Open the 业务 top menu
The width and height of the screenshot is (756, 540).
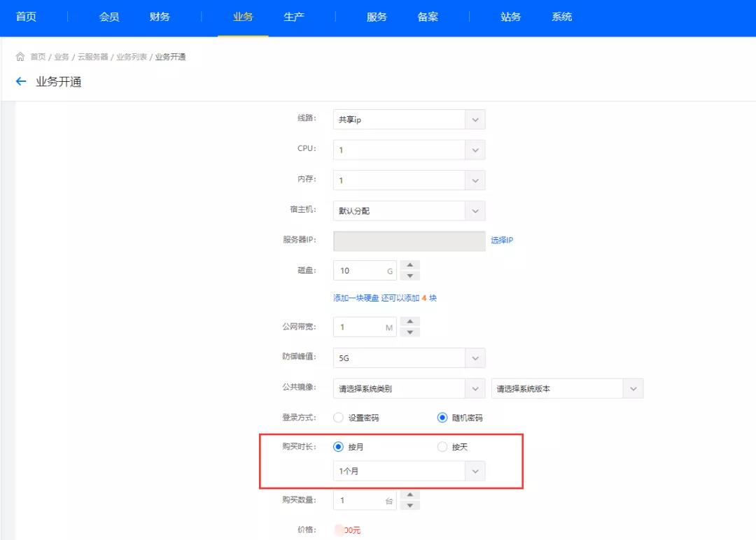pos(243,17)
